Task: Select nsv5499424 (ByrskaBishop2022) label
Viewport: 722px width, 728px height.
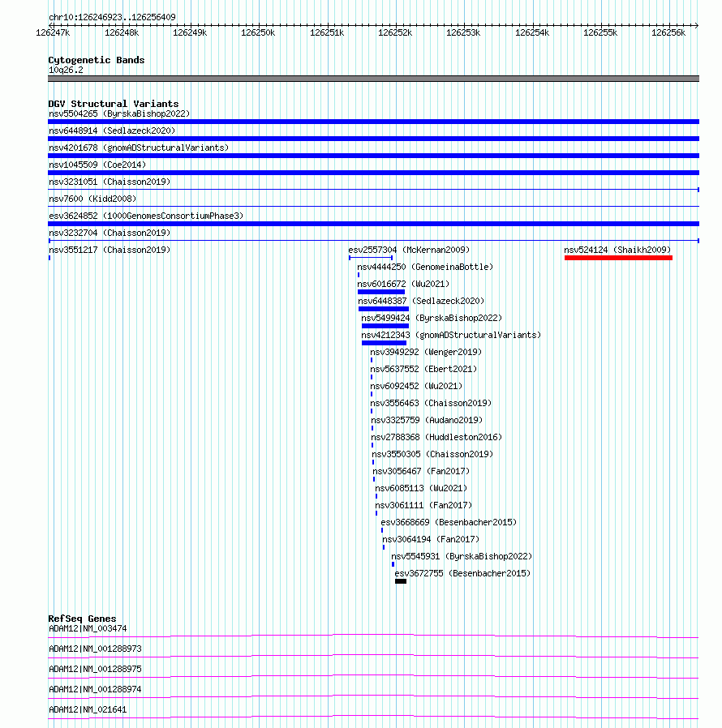Action: point(432,318)
